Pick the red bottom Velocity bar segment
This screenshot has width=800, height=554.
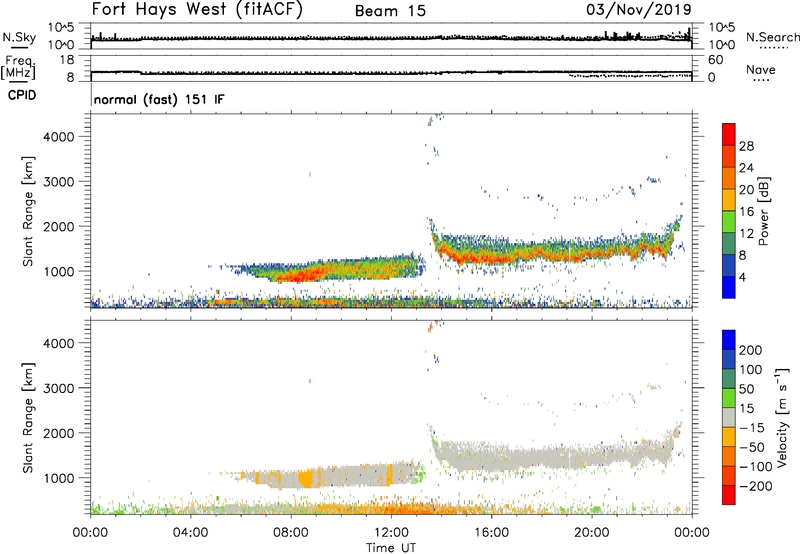coord(729,495)
